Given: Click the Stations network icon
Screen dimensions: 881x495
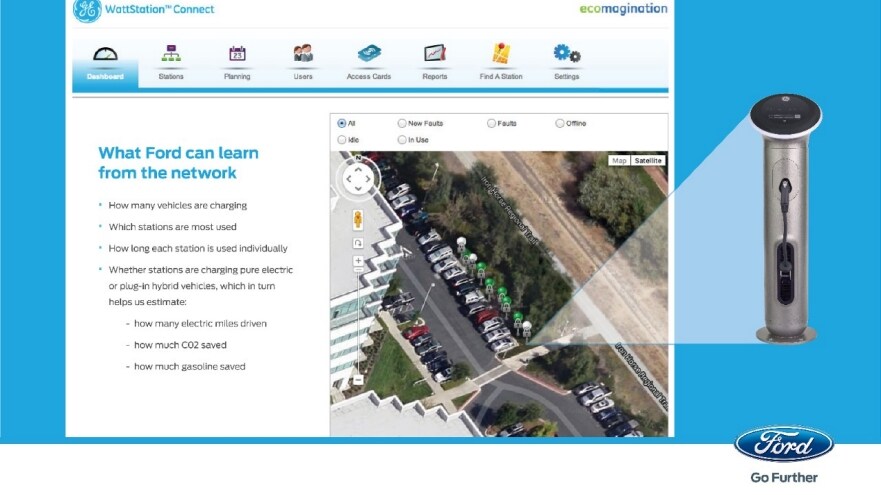Looking at the screenshot, I should tap(171, 53).
